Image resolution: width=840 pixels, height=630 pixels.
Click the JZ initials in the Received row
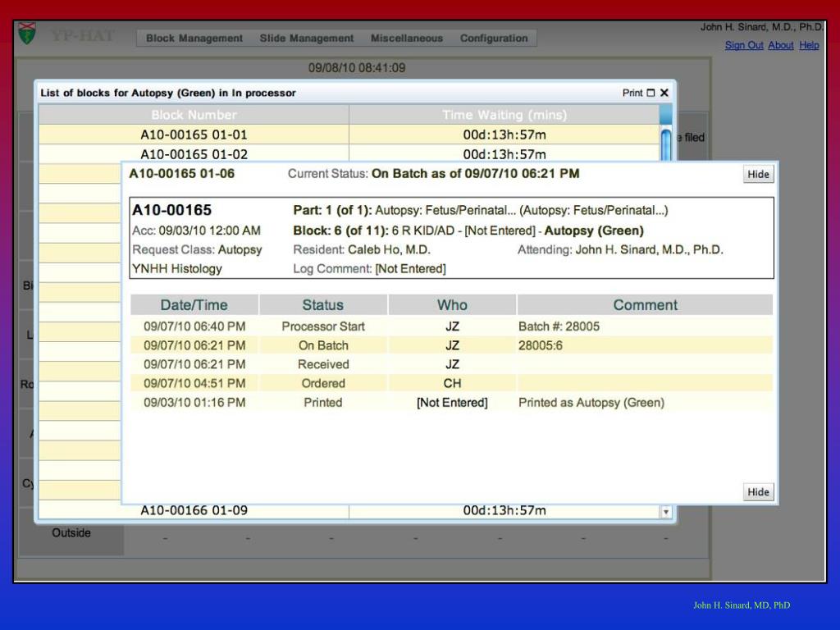point(452,364)
